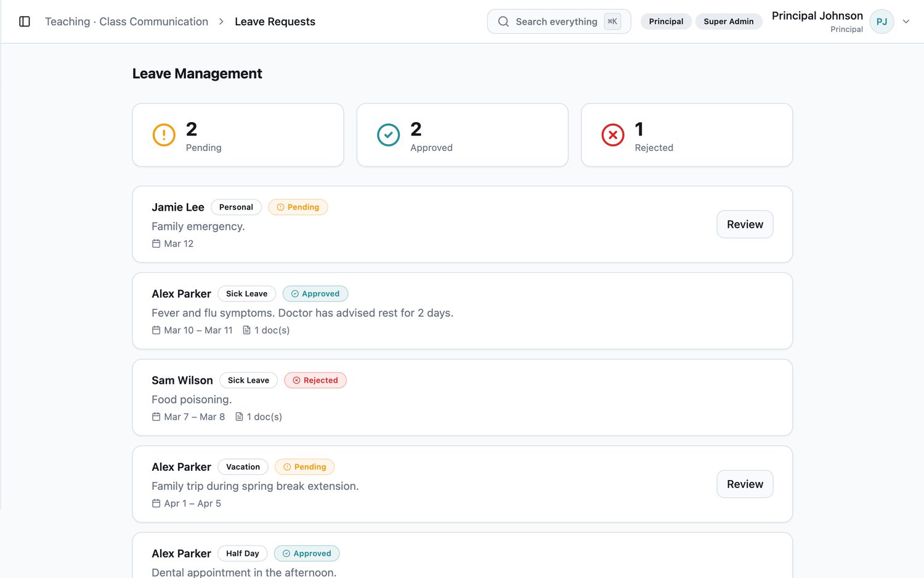The width and height of the screenshot is (924, 578).
Task: Open the PJ avatar
Action: (x=881, y=22)
